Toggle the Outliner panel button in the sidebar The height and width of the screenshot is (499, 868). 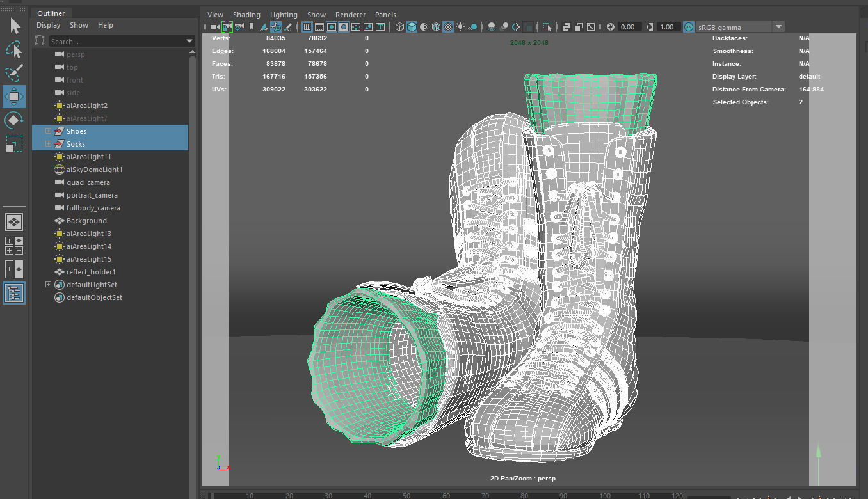click(x=14, y=293)
